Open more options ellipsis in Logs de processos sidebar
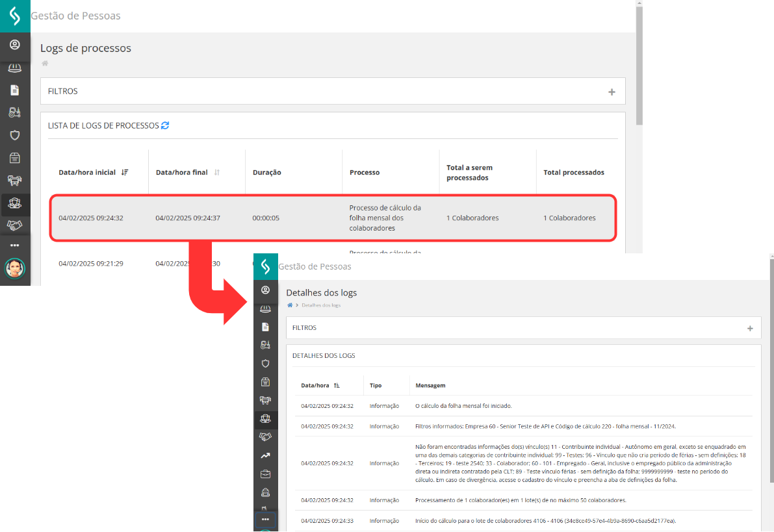774x532 pixels. 15,246
